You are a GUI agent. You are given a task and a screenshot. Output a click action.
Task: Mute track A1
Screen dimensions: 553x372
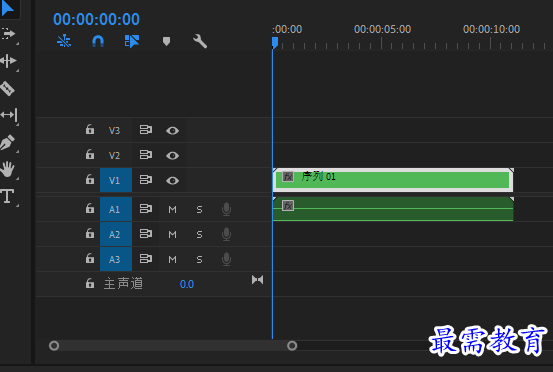pos(172,209)
